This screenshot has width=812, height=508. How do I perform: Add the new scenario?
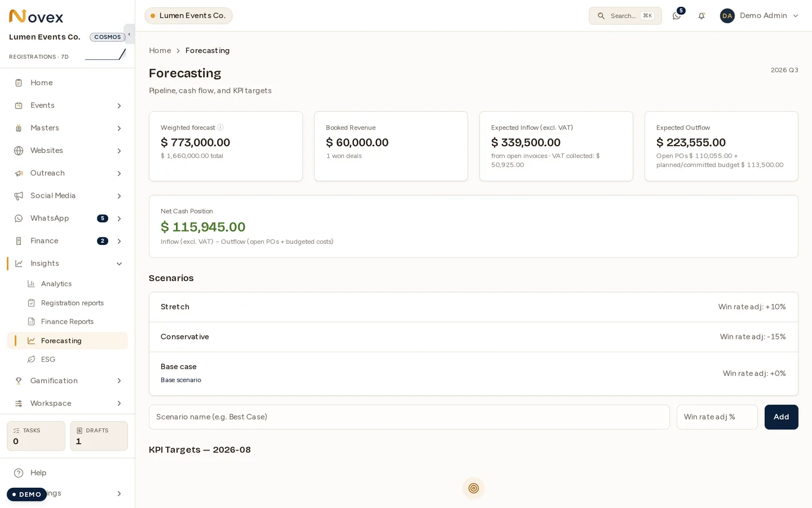click(781, 417)
